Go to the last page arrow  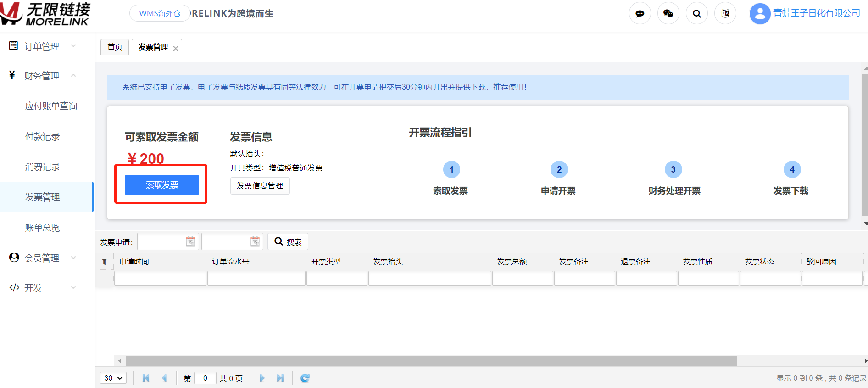point(280,378)
